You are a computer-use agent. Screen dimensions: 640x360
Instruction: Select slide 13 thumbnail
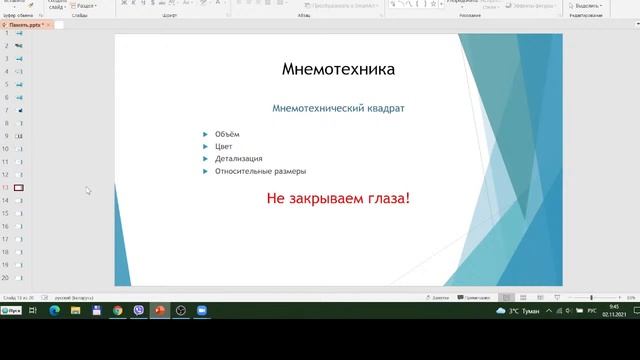19,188
